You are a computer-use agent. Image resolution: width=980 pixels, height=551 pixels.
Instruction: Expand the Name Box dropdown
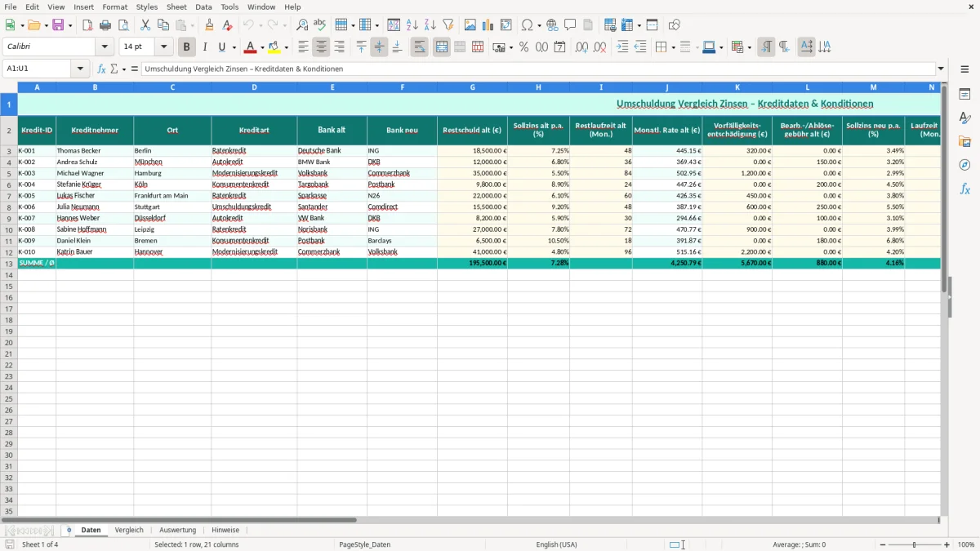81,69
